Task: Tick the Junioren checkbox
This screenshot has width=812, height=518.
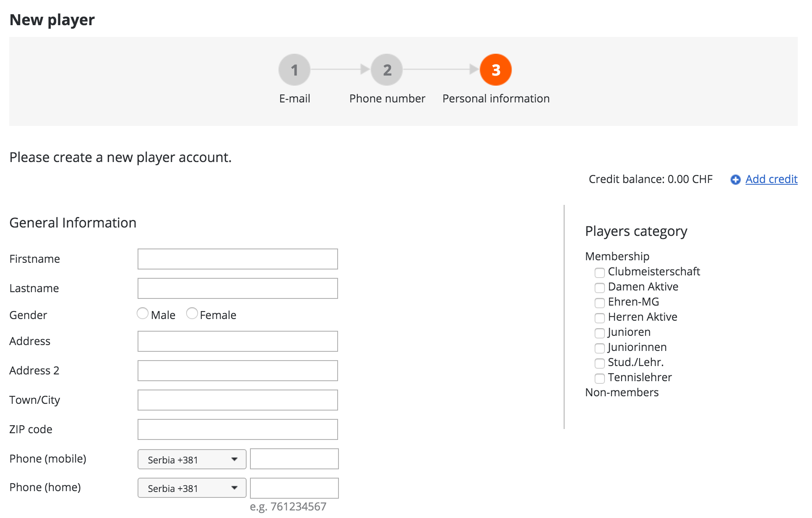Action: pyautogui.click(x=600, y=333)
